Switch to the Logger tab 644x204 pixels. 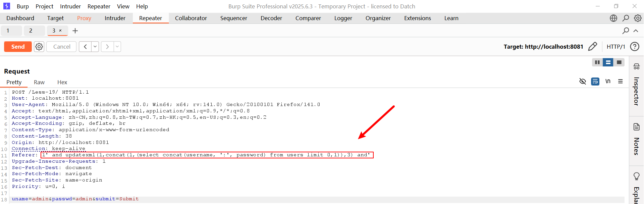[343, 18]
